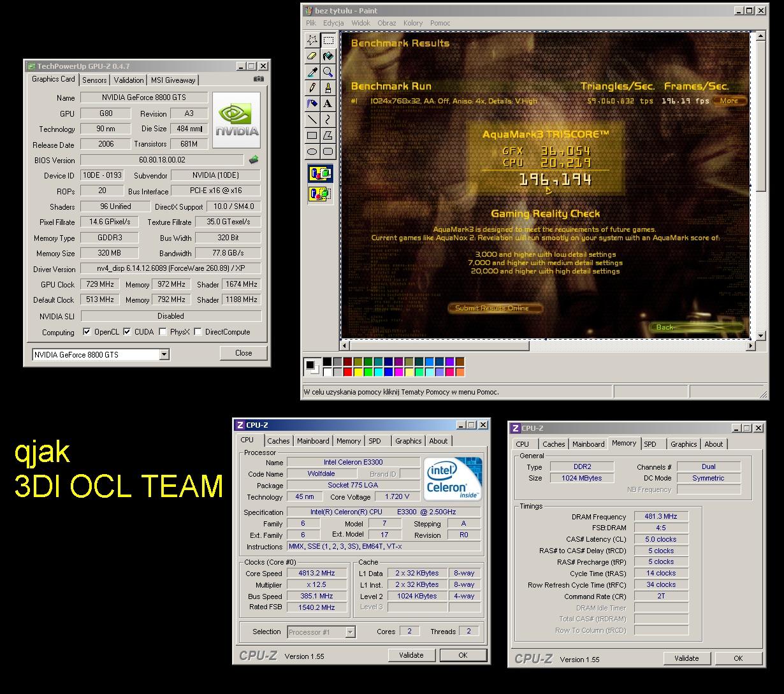Open the Plik menu in Paint

pyautogui.click(x=311, y=23)
